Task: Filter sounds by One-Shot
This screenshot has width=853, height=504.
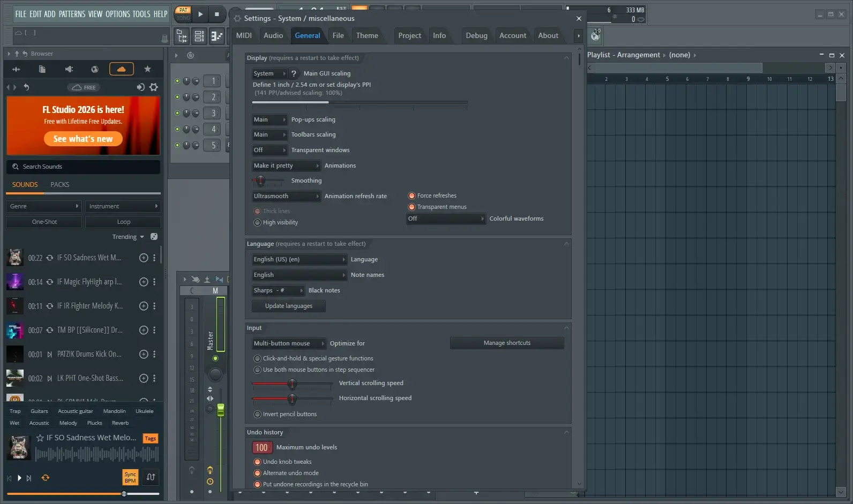Action: [x=44, y=222]
